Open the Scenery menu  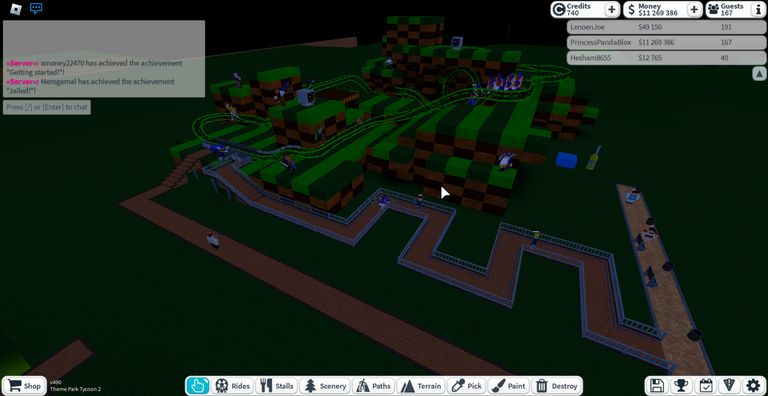pos(325,386)
